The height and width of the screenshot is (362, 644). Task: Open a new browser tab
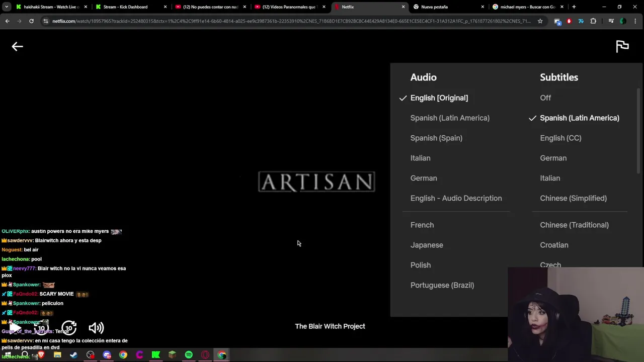point(574,7)
